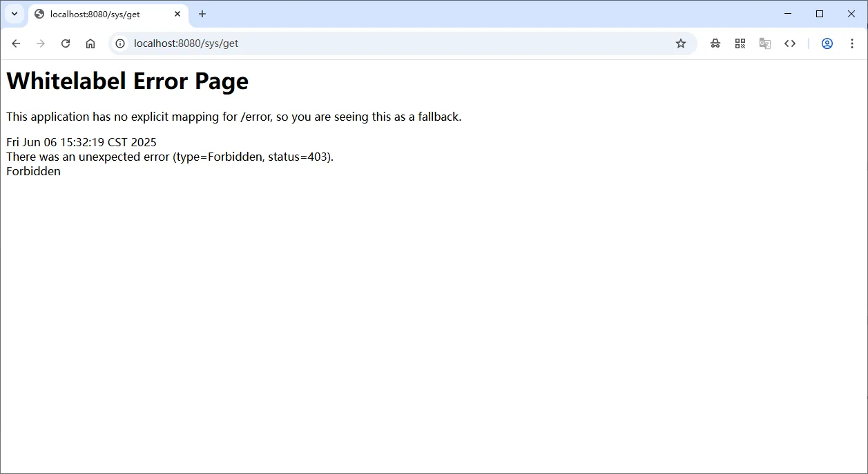View site information icon in address bar
The image size is (868, 474).
coord(120,43)
